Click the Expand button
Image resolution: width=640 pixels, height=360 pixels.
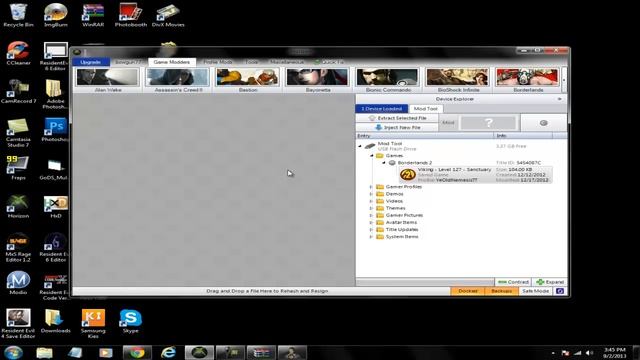[550, 282]
